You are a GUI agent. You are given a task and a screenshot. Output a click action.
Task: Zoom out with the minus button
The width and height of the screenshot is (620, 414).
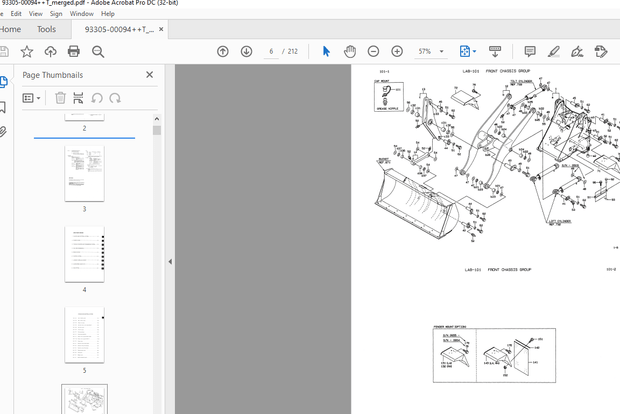pyautogui.click(x=373, y=51)
